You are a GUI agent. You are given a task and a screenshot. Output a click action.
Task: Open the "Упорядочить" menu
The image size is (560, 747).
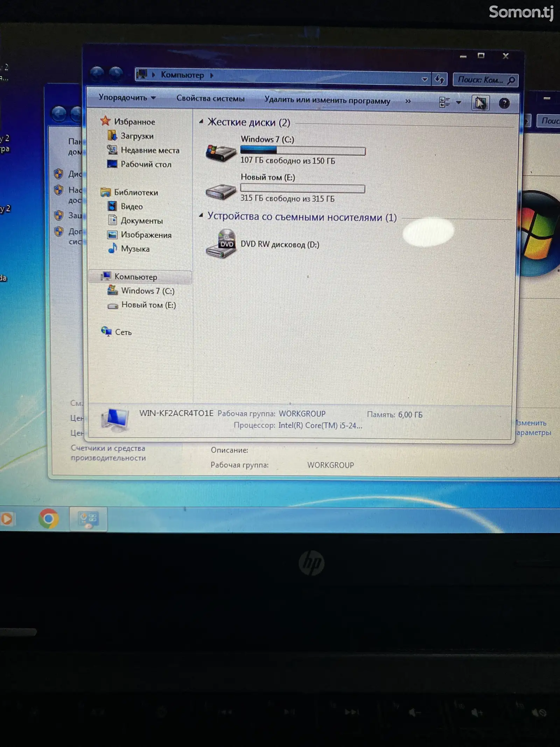pyautogui.click(x=127, y=97)
